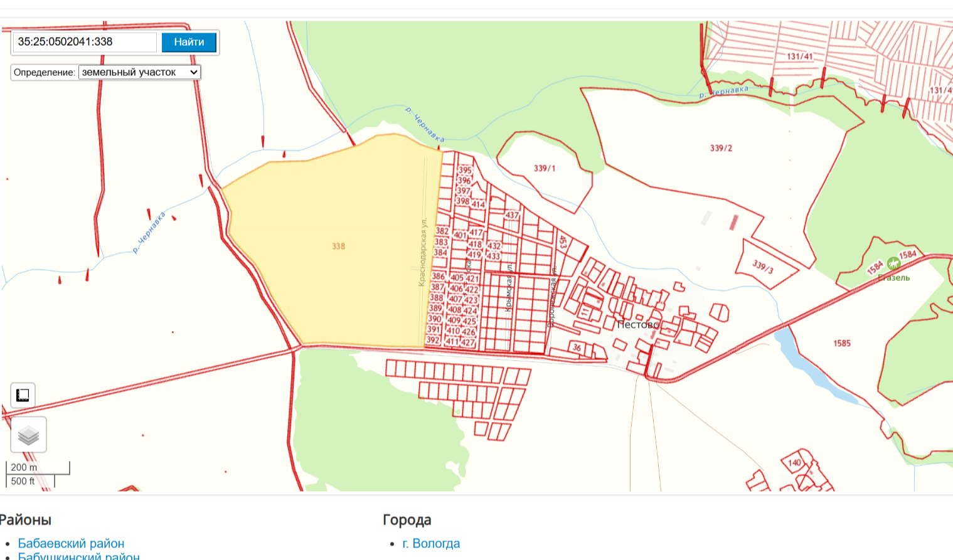Click the green Газель map marker
The image size is (953, 560).
click(x=893, y=265)
